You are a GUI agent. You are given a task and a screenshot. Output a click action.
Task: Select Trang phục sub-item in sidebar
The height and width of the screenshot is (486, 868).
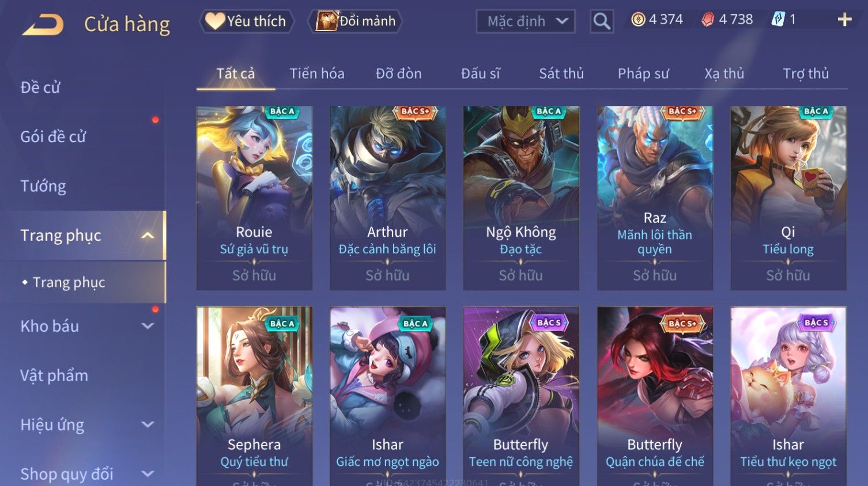click(69, 282)
